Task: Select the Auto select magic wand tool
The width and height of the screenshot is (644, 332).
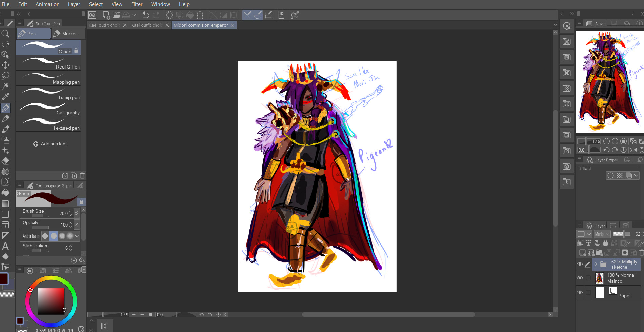Action: point(5,86)
